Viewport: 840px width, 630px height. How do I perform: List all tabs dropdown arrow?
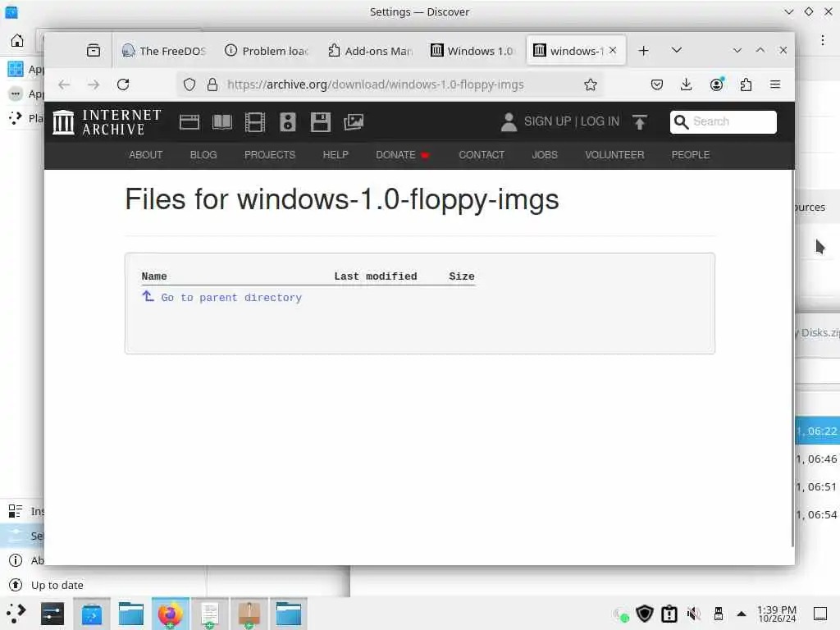677,50
